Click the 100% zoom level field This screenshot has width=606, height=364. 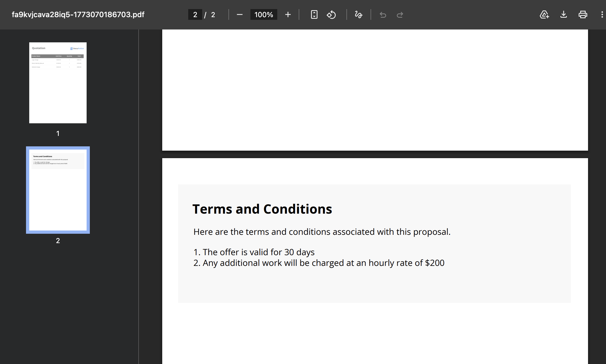tap(264, 15)
